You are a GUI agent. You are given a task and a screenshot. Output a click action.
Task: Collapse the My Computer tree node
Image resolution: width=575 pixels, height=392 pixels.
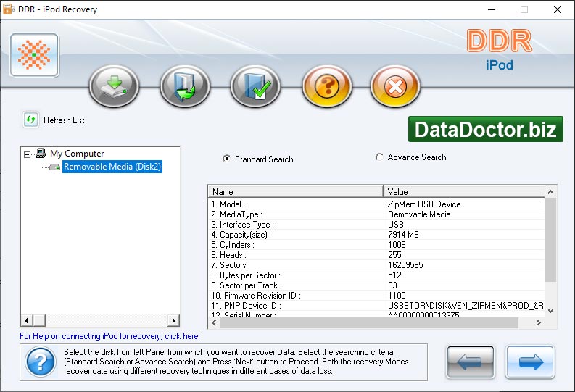point(28,154)
